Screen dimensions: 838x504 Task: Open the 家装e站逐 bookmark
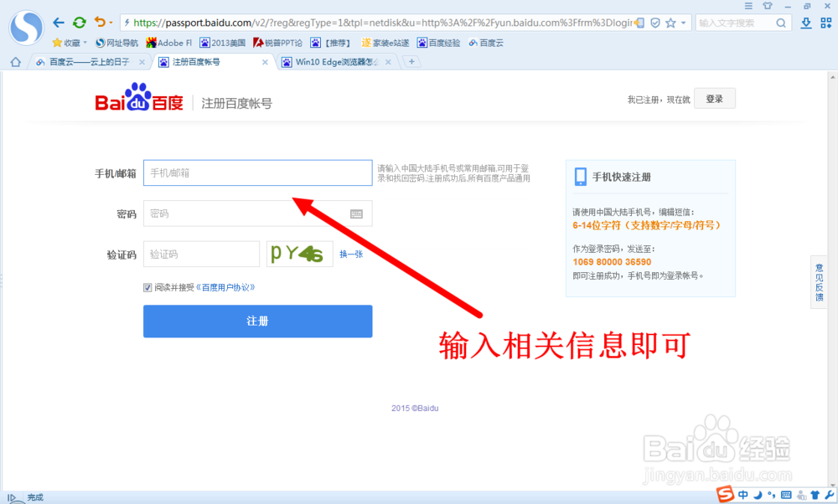385,43
